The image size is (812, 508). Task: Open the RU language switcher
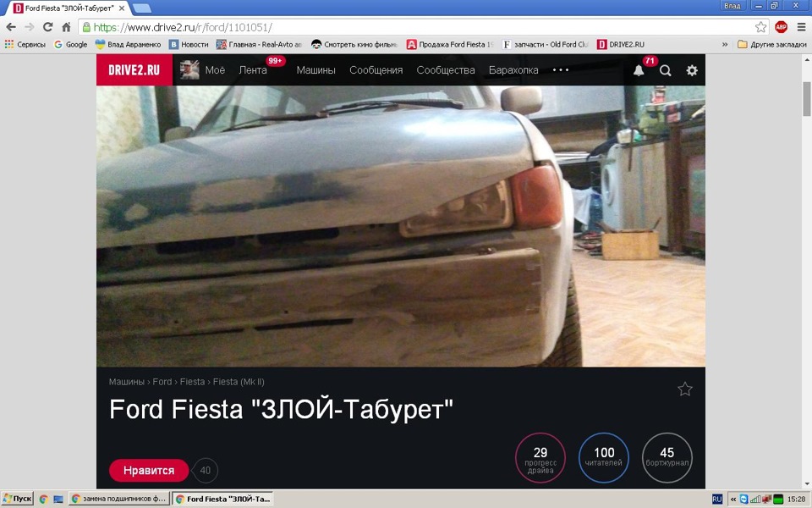(x=716, y=500)
